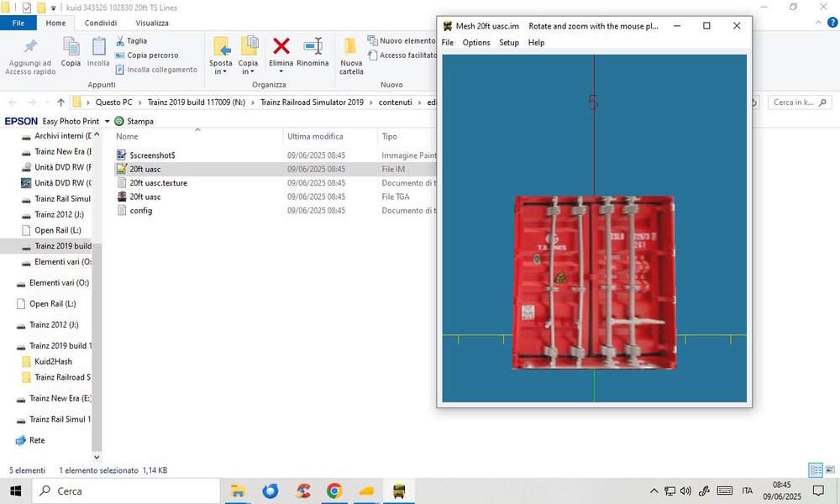This screenshot has width=840, height=504.
Task: Select the 20ft uasc IM file
Action: pyautogui.click(x=144, y=169)
